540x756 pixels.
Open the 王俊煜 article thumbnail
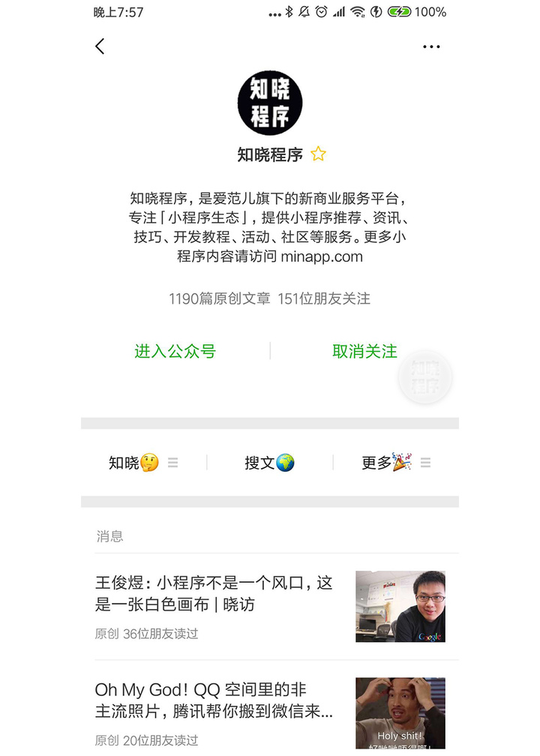(400, 607)
